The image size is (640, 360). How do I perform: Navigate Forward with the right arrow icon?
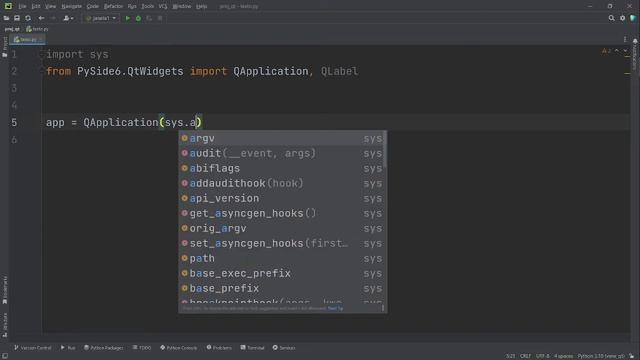click(x=53, y=18)
